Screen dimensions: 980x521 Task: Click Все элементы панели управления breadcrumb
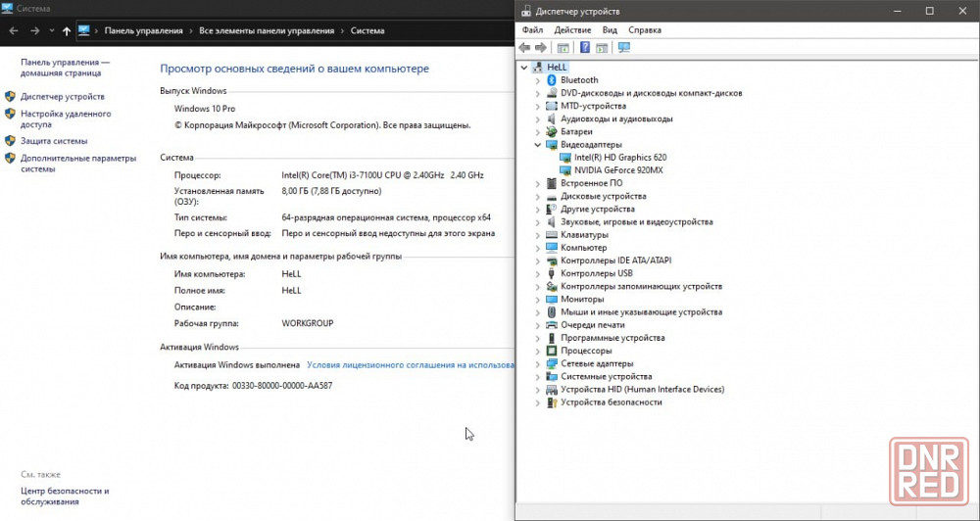pyautogui.click(x=267, y=30)
